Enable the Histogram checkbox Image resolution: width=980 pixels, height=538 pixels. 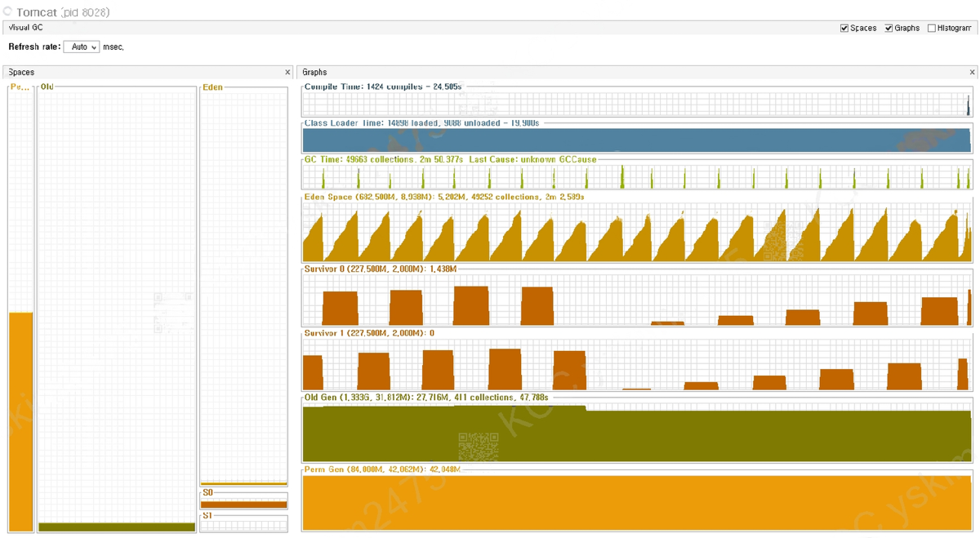click(x=932, y=28)
